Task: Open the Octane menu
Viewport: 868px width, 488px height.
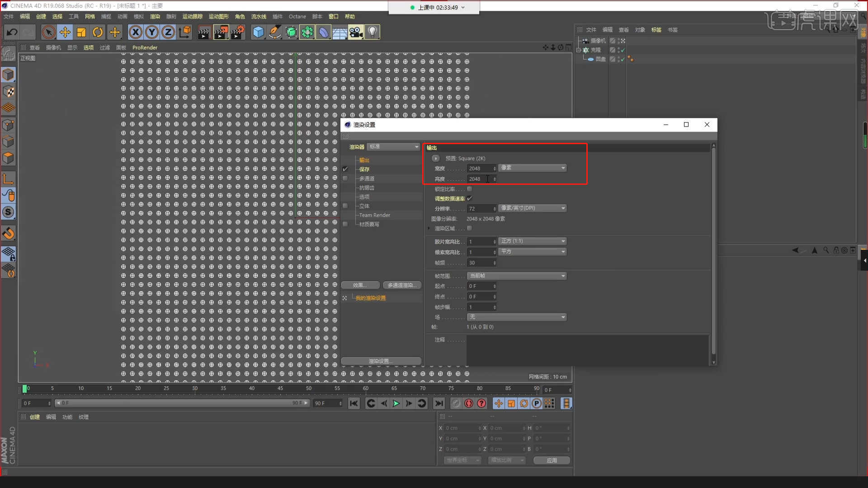Action: coord(297,16)
